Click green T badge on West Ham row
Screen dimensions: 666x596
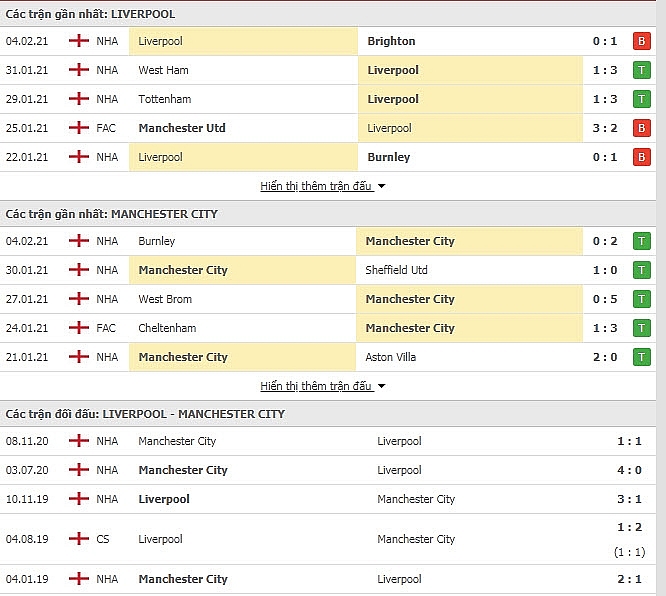click(x=641, y=70)
